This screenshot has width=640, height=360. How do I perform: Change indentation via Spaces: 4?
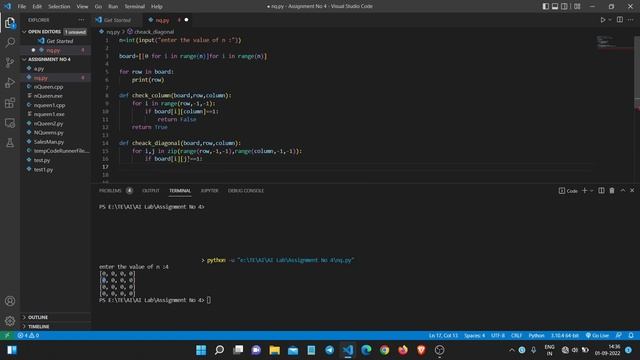coord(474,336)
